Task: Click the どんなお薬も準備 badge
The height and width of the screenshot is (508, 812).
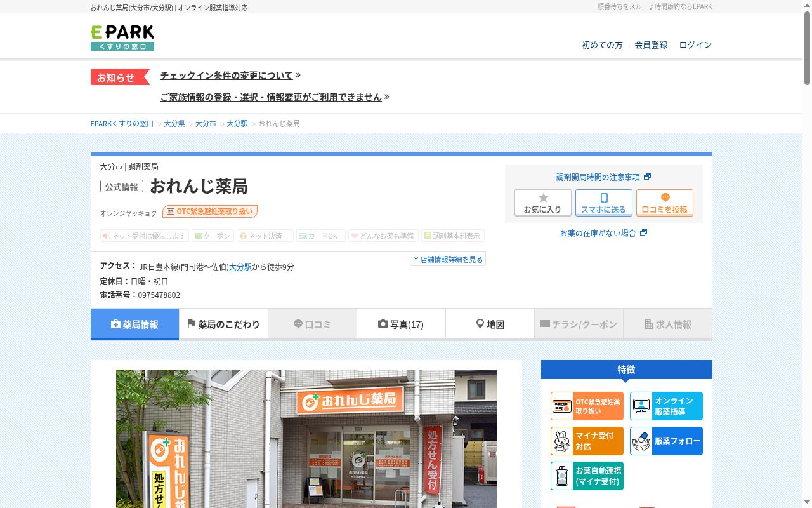Action: pyautogui.click(x=383, y=236)
